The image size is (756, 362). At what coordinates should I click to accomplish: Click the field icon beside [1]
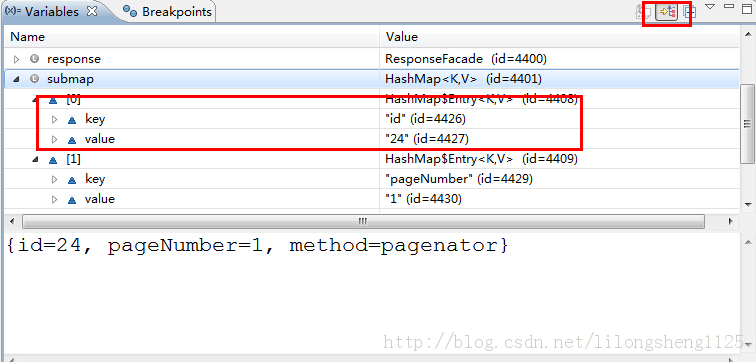click(53, 160)
